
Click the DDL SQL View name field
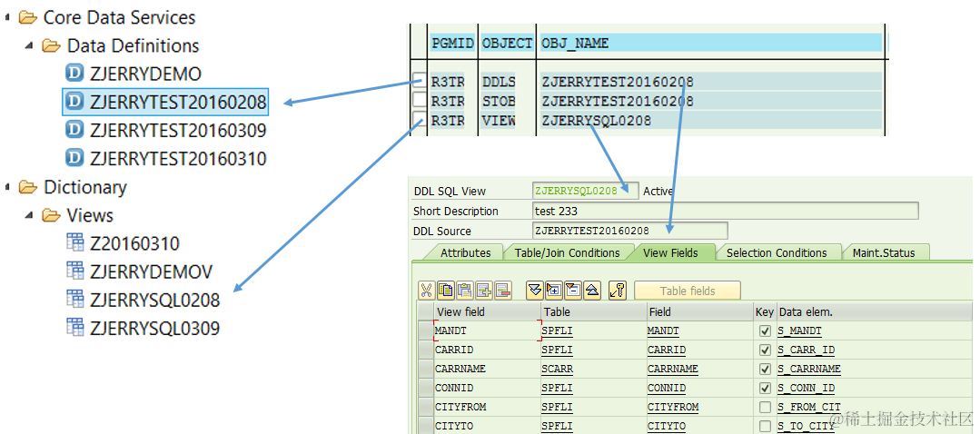point(585,191)
